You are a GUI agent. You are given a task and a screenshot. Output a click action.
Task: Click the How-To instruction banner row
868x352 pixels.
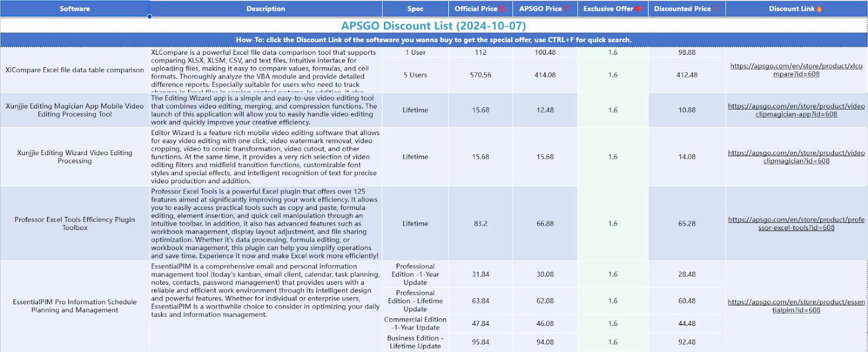(x=433, y=40)
